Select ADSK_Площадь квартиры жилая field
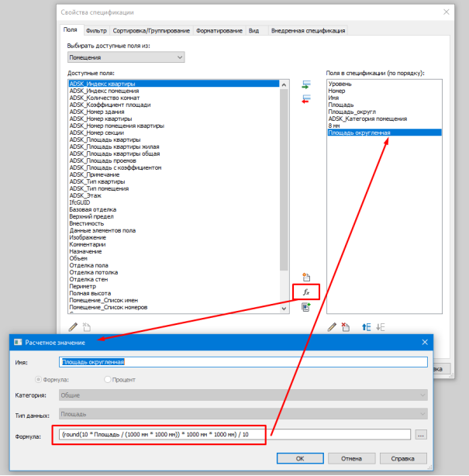Viewport: 469px width, 476px height. [x=174, y=147]
